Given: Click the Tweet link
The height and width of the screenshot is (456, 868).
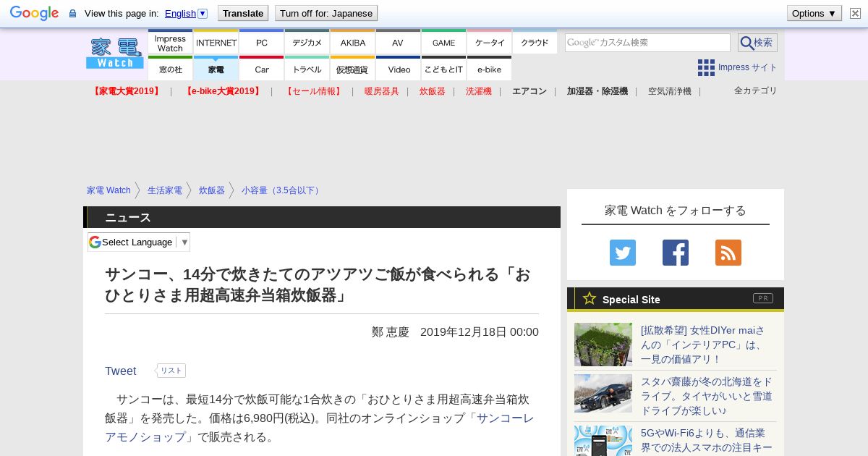Looking at the screenshot, I should [x=120, y=371].
